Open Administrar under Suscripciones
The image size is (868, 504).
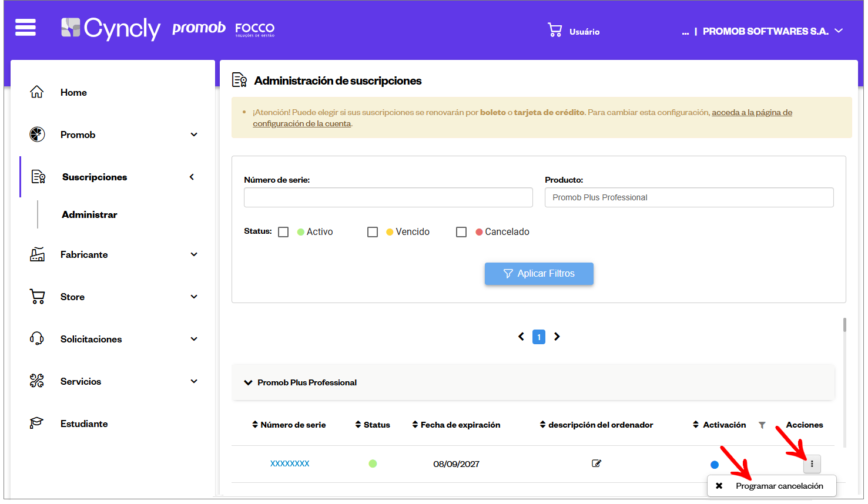[x=89, y=214]
